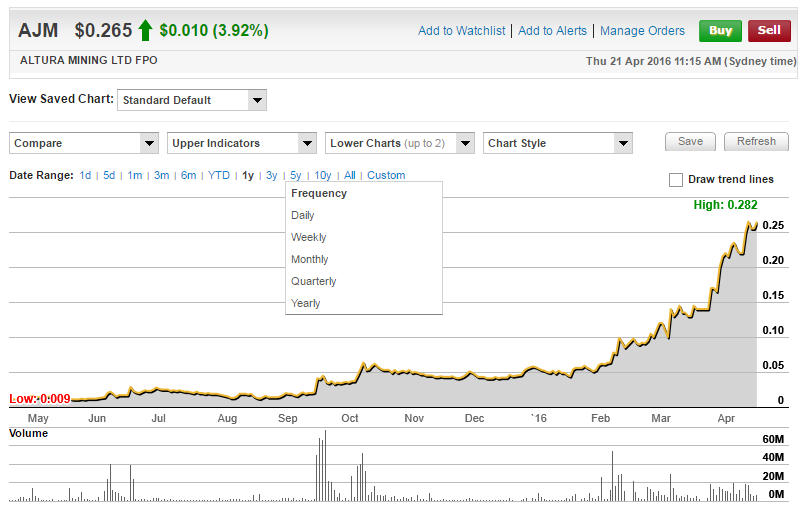Viewport: 805px width, 510px height.
Task: Pick Quarterly from the Frequency menu
Action: [313, 281]
